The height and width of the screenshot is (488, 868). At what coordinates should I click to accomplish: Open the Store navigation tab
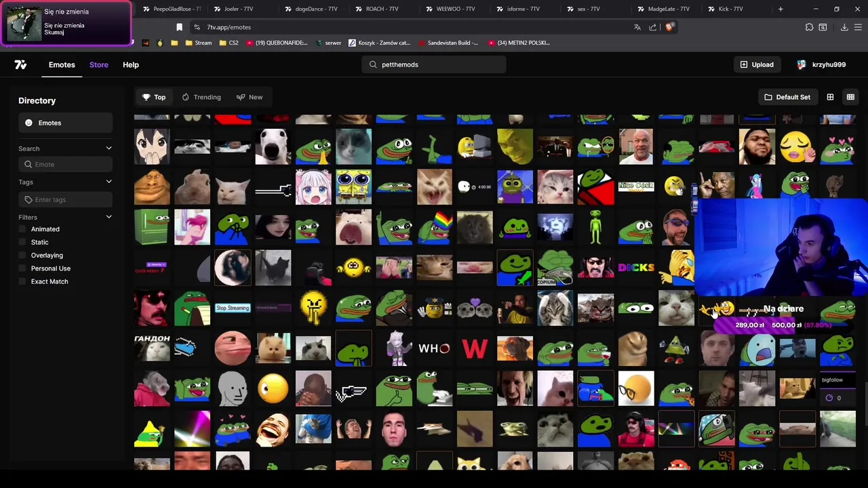tap(99, 64)
